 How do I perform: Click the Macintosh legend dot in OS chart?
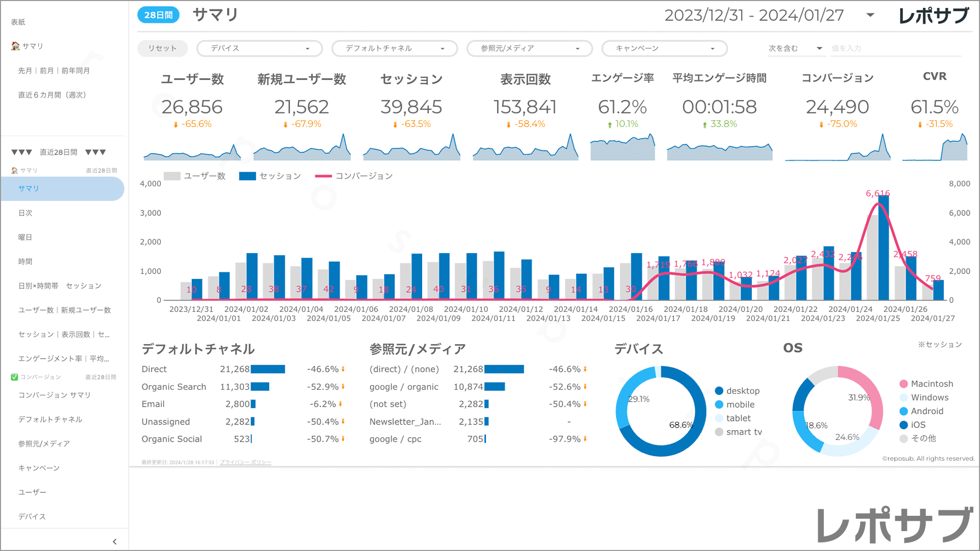click(903, 384)
